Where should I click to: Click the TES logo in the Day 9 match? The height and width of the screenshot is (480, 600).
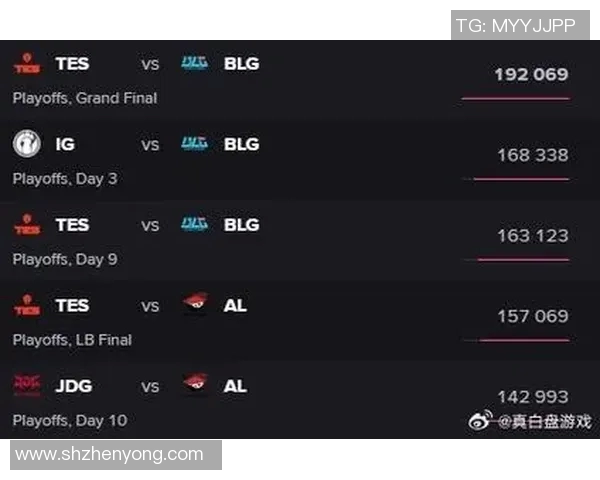[x=27, y=225]
